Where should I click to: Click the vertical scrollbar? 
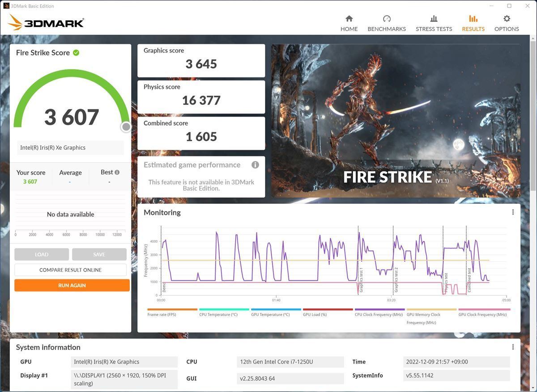(533, 116)
